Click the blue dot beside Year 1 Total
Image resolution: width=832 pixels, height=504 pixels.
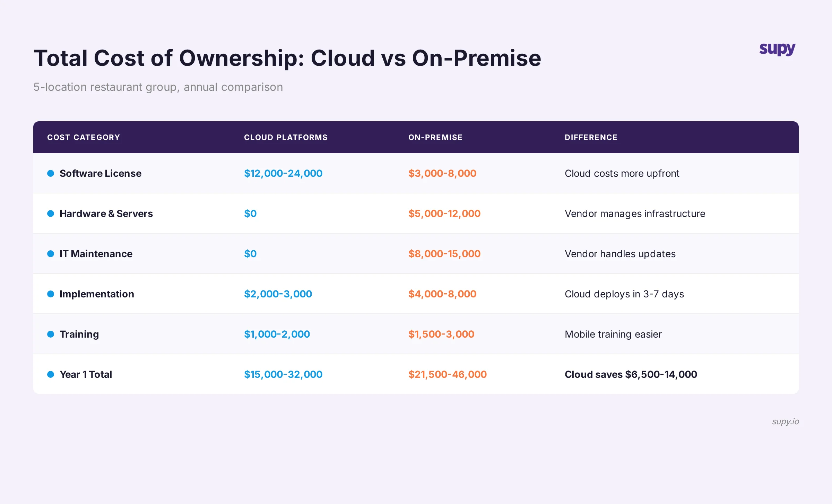click(51, 374)
